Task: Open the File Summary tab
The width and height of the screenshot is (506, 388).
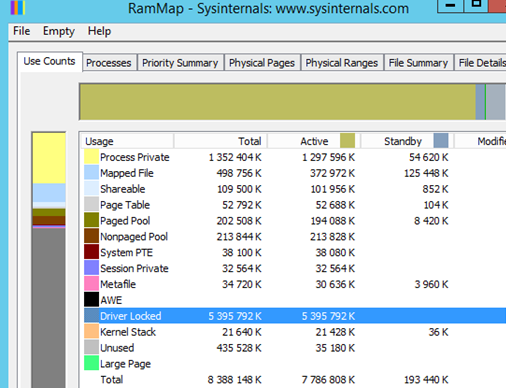Action: [418, 63]
